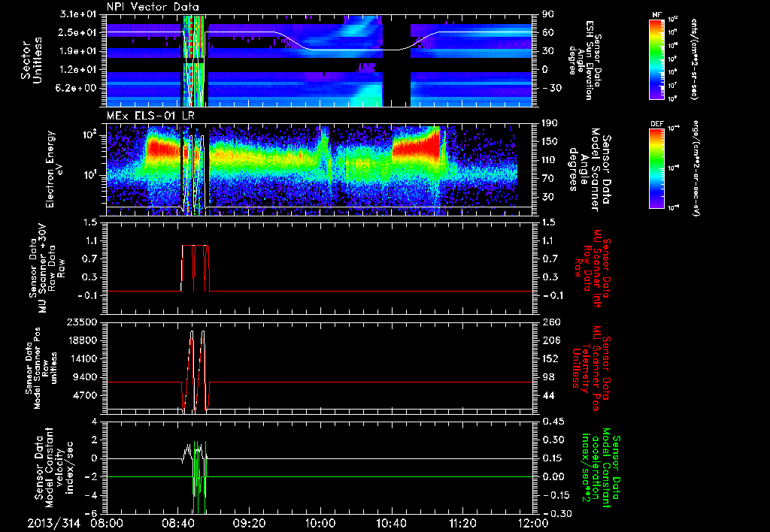Click the -30 sun elevation axis value
This screenshot has height=532, width=770.
pyautogui.click(x=551, y=88)
